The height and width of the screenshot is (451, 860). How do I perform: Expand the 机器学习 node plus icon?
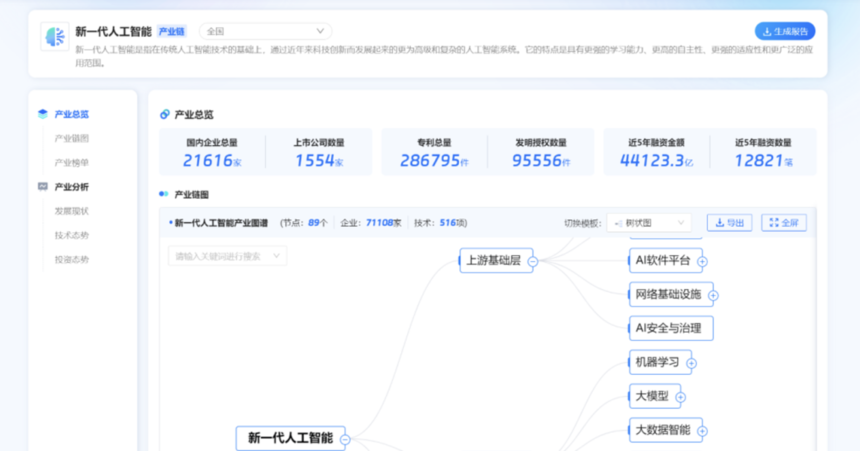[x=691, y=363]
